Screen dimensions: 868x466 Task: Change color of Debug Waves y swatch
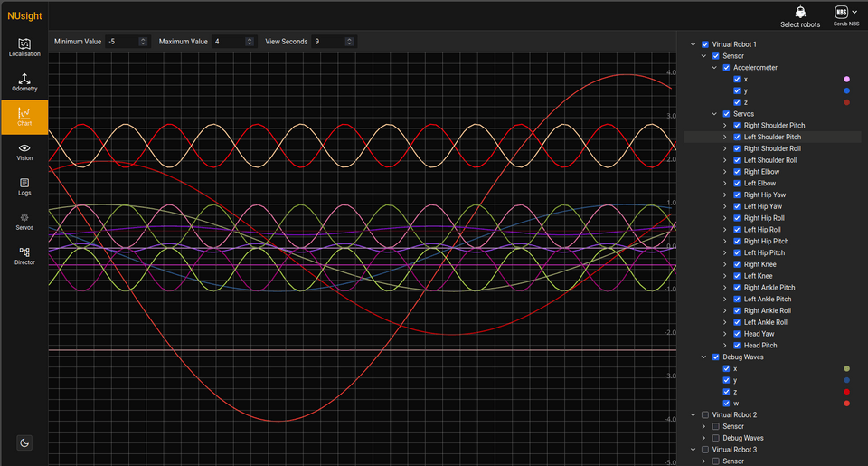[x=846, y=380]
